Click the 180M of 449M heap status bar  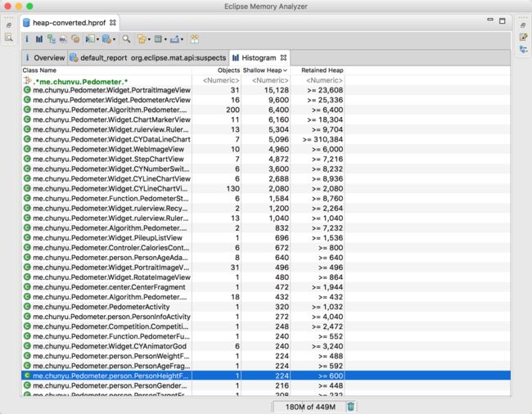pos(310,407)
